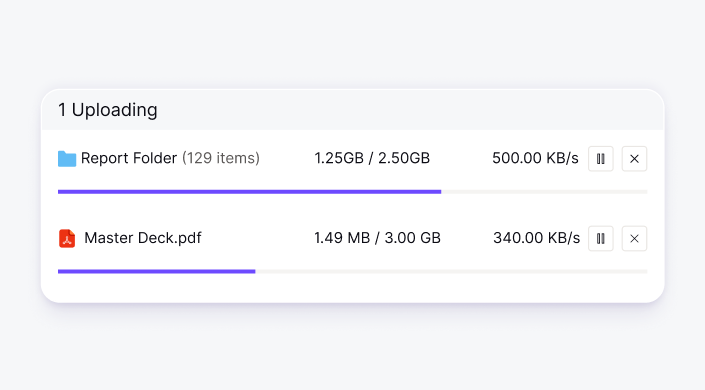This screenshot has height=390, width=705.
Task: Select the Report Folder name
Action: pos(129,158)
